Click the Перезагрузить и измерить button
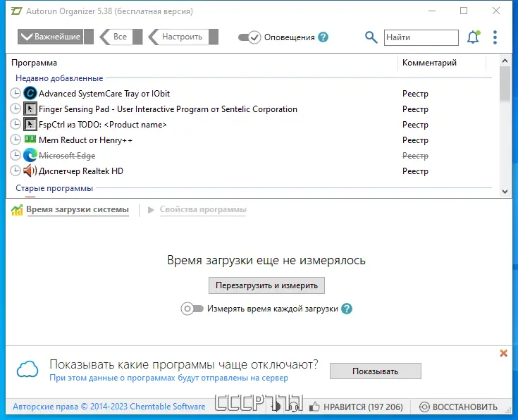The height and width of the screenshot is (420, 518). point(266,285)
